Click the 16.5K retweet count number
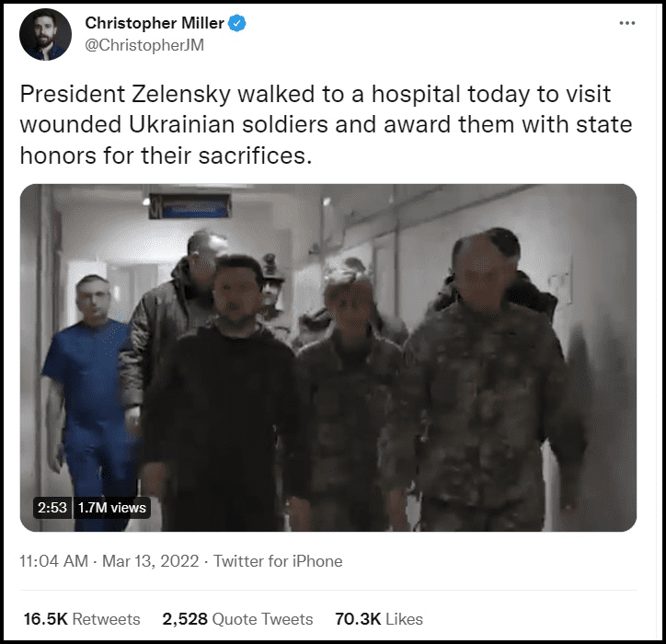The height and width of the screenshot is (644, 666). click(46, 619)
